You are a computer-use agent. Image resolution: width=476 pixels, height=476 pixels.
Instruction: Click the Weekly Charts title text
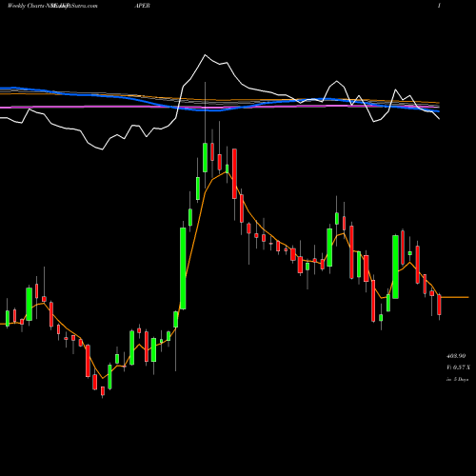coord(27,6)
